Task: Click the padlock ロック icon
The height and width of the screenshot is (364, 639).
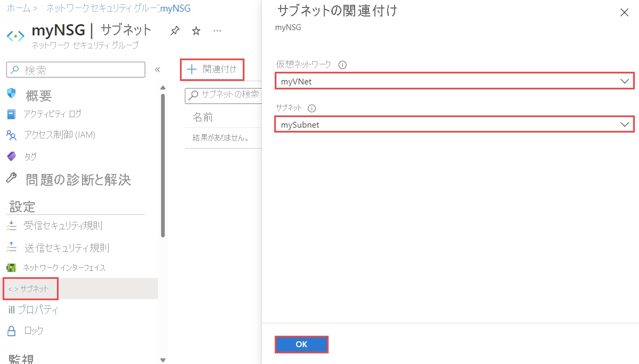Action: pyautogui.click(x=12, y=330)
